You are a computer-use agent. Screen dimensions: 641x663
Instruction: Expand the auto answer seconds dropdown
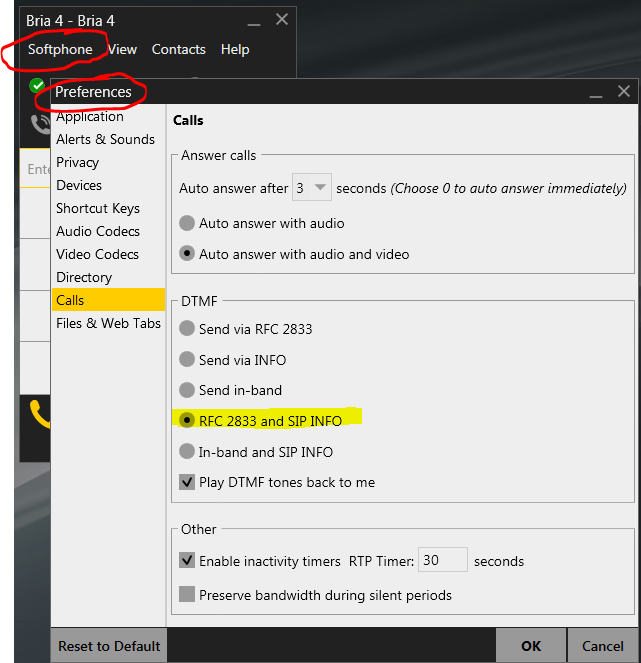tap(312, 187)
